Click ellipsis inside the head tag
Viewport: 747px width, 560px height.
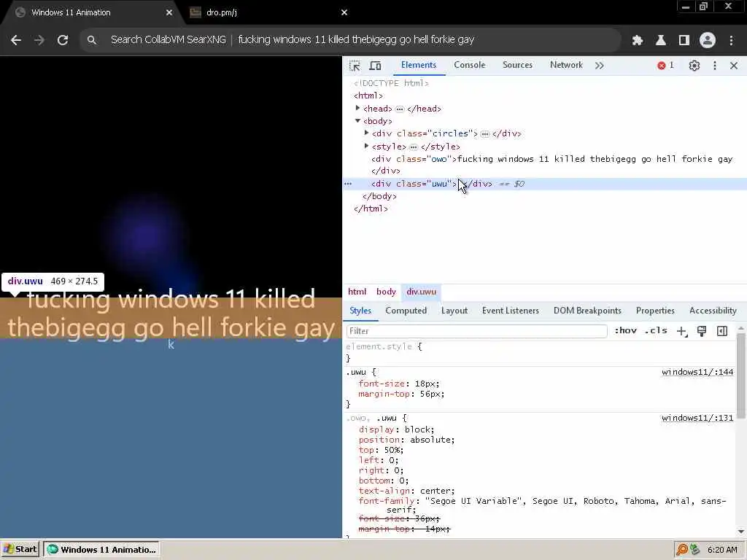[400, 109]
